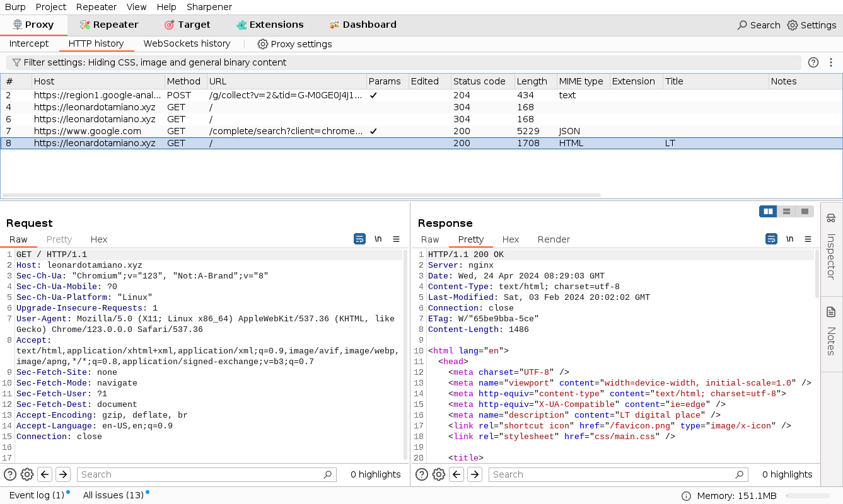Screen dimensions: 843x504
Task: Switch to the Repeater tab
Action: pyautogui.click(x=109, y=25)
